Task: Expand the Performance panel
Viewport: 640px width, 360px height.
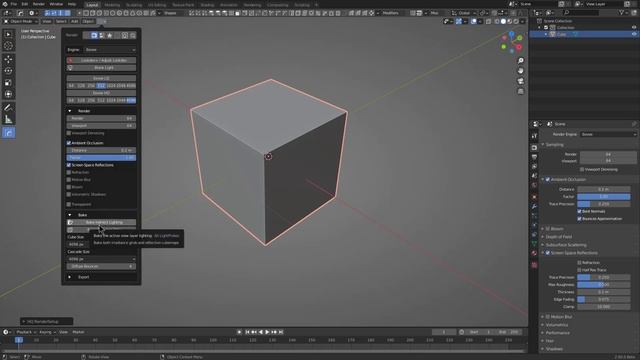Action: (x=558, y=333)
